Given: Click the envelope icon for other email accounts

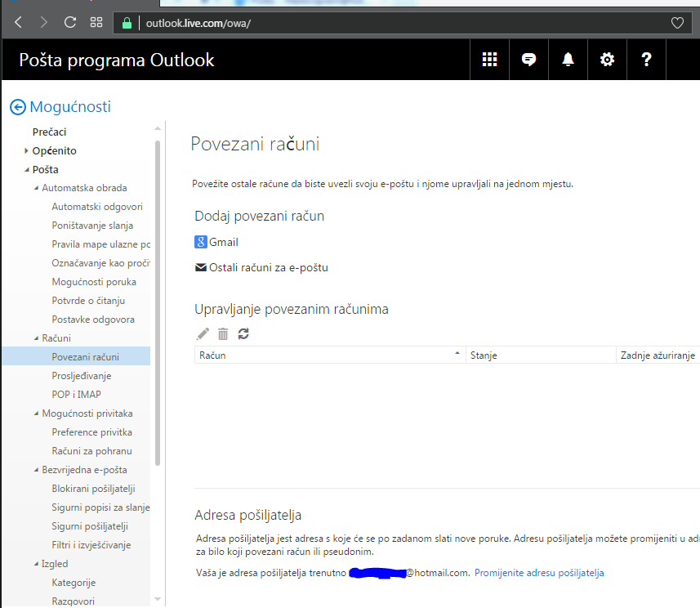Looking at the screenshot, I should click(x=201, y=267).
